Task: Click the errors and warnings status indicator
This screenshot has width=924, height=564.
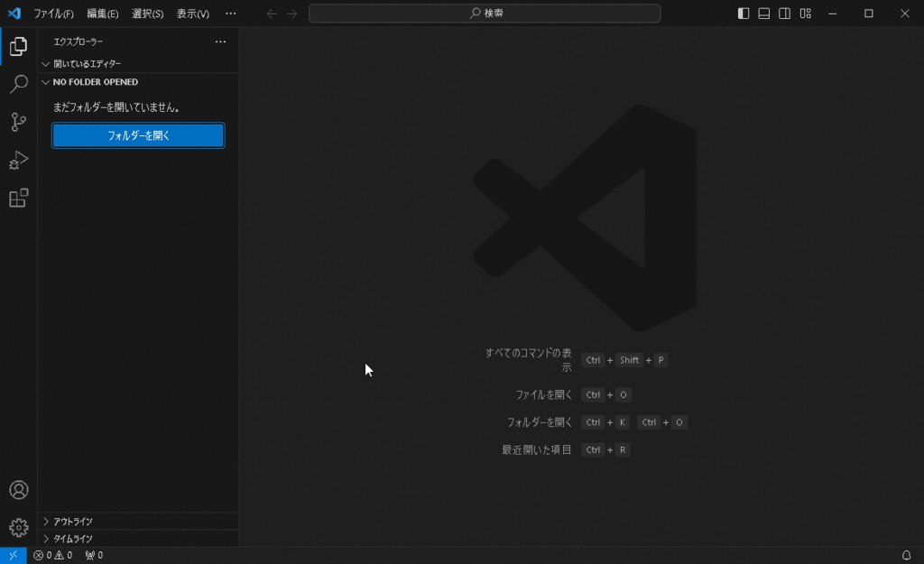Action: (50, 555)
